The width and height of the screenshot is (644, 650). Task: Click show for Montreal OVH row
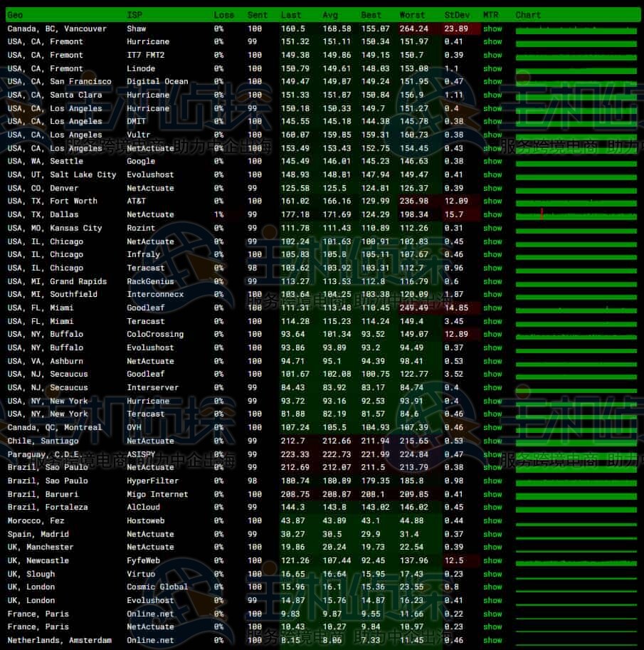click(492, 427)
